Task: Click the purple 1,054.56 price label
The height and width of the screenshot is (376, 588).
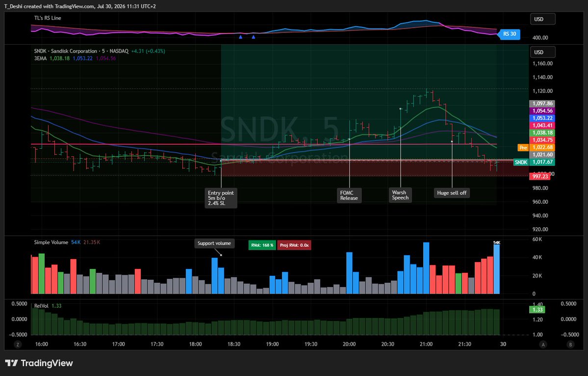Action: 542,111
